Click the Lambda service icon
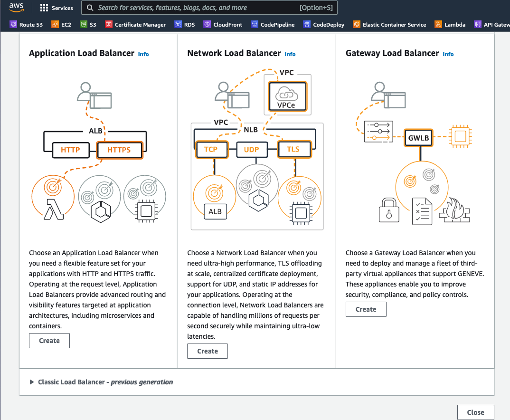 coord(438,24)
